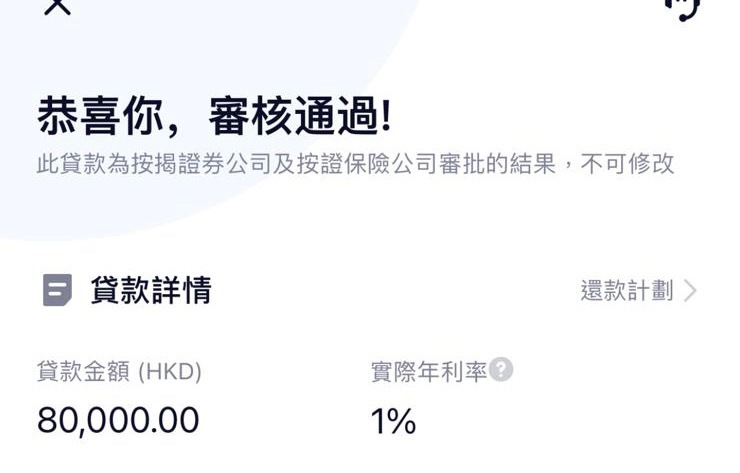This screenshot has width=740, height=473.
Task: Select the 貸款詳情 section heading
Action: (x=151, y=290)
